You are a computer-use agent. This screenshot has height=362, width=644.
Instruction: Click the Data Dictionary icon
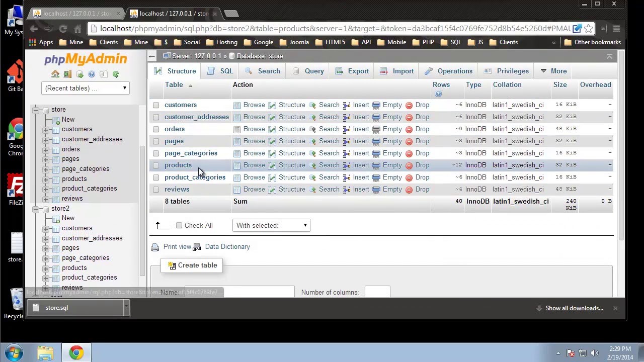(197, 247)
